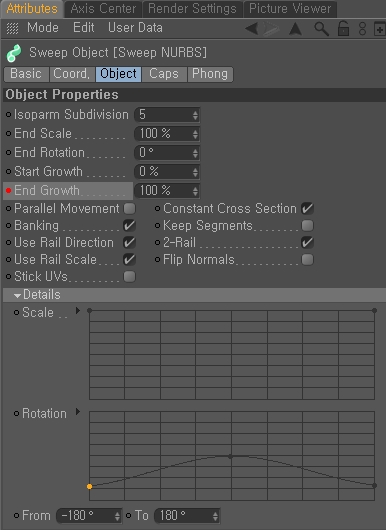This screenshot has width=386, height=530.
Task: Enable Keep Segments checkbox
Action: (307, 225)
